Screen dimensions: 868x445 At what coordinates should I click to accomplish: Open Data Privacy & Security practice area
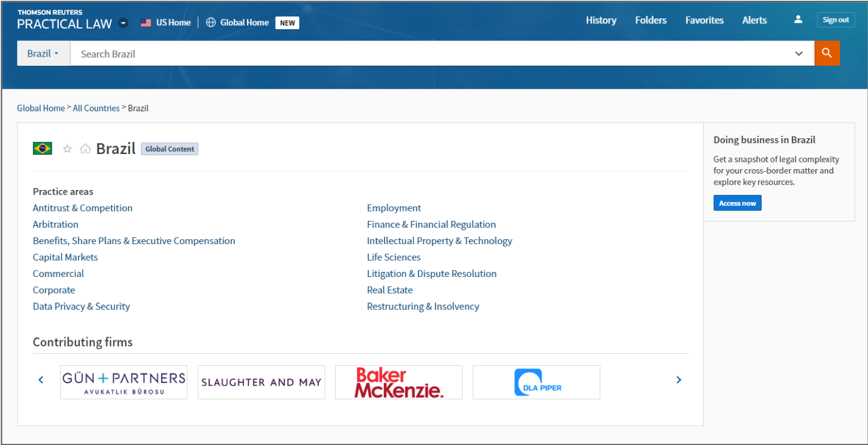pos(82,307)
